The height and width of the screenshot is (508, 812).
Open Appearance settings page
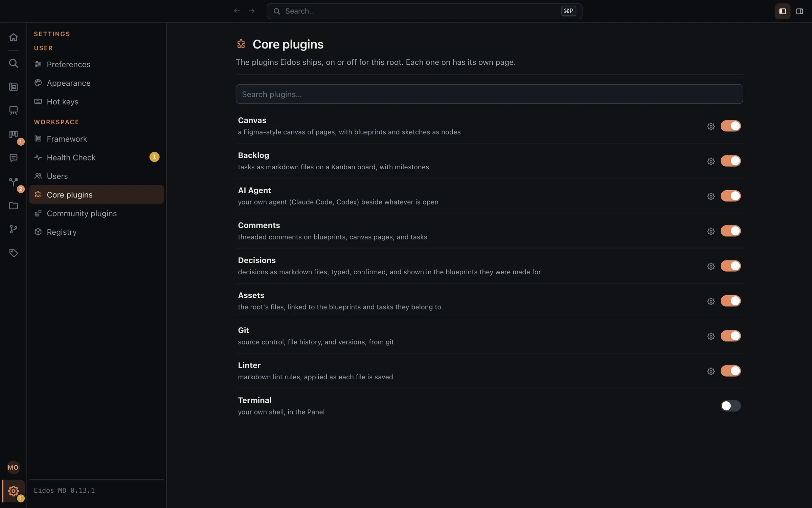(96, 83)
